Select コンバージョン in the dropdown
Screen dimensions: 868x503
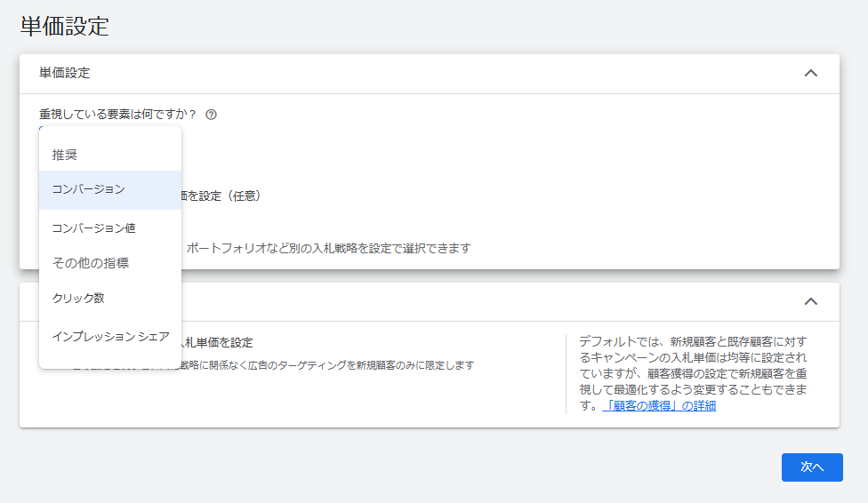click(110, 190)
